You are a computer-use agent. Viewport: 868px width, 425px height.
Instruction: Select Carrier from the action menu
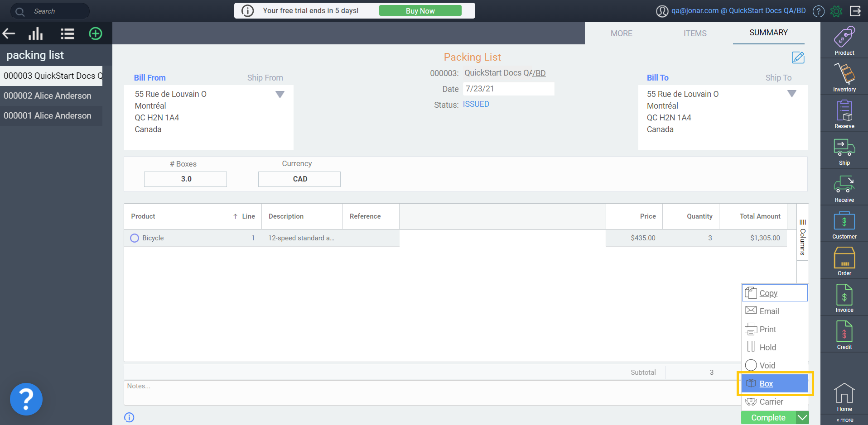(x=775, y=401)
